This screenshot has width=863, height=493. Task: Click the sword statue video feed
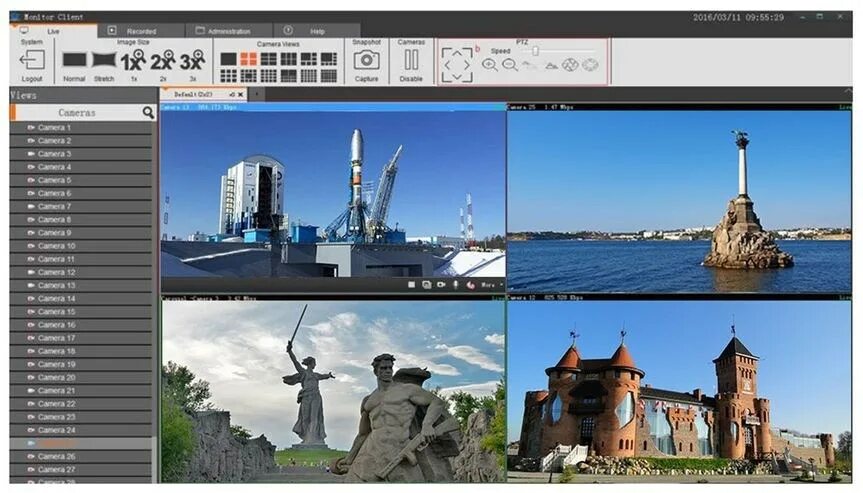(x=333, y=391)
